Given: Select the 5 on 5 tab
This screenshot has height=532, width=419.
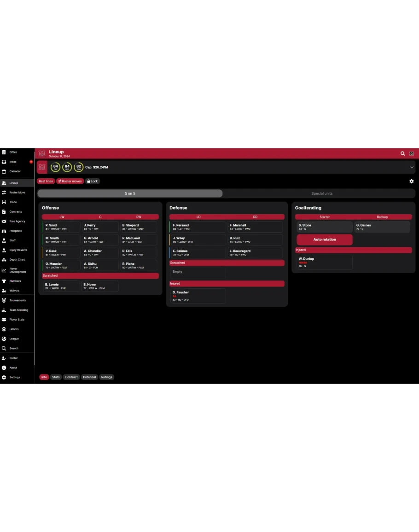Looking at the screenshot, I should point(130,193).
